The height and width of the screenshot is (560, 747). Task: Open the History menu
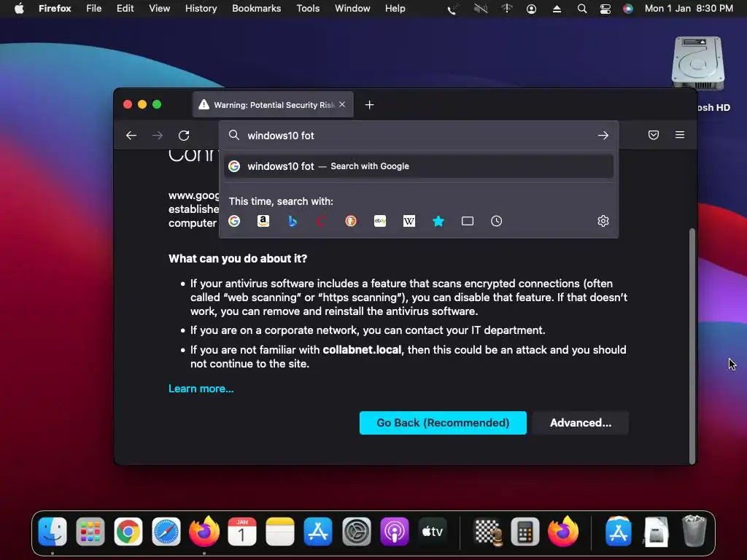click(201, 9)
